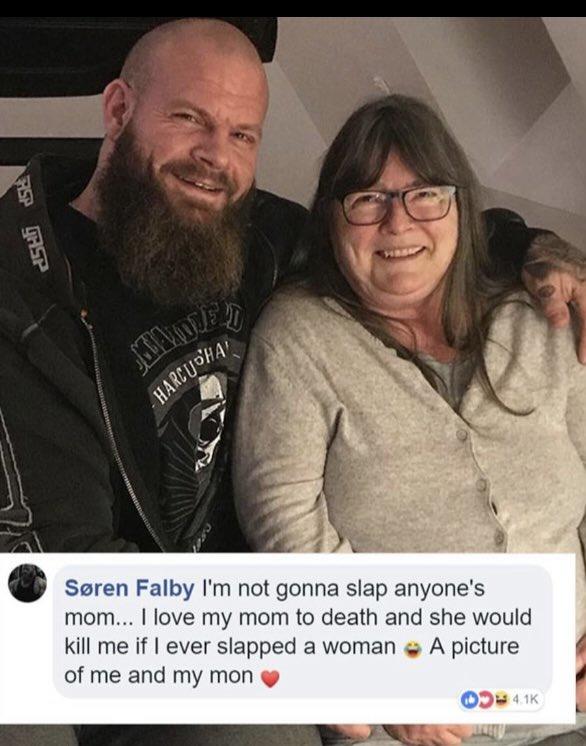Click the woman's glasses in the photo
This screenshot has width=586, height=746.
point(397,205)
